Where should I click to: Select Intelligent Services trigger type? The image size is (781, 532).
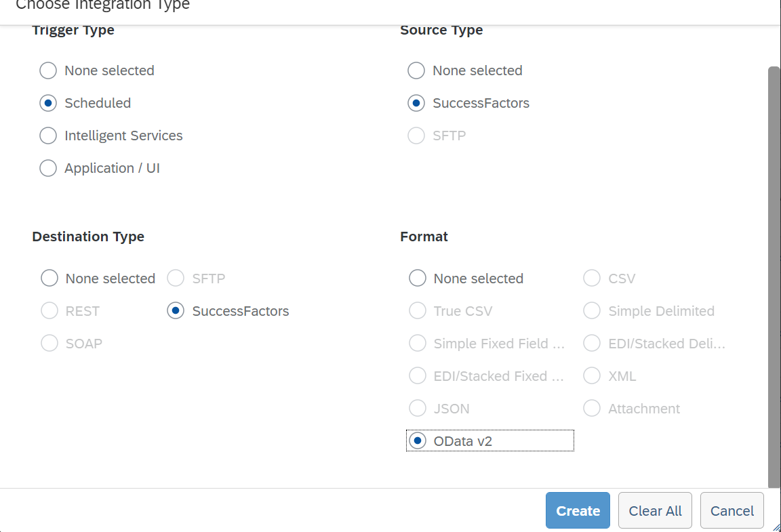pos(48,136)
